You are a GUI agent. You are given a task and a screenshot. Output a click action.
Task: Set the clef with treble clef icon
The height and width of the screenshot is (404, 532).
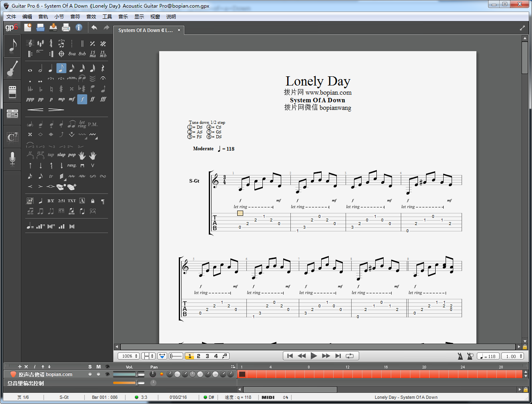click(x=30, y=43)
